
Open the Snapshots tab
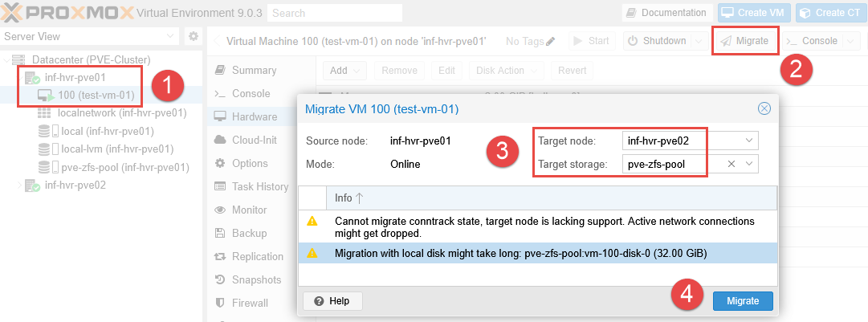256,279
